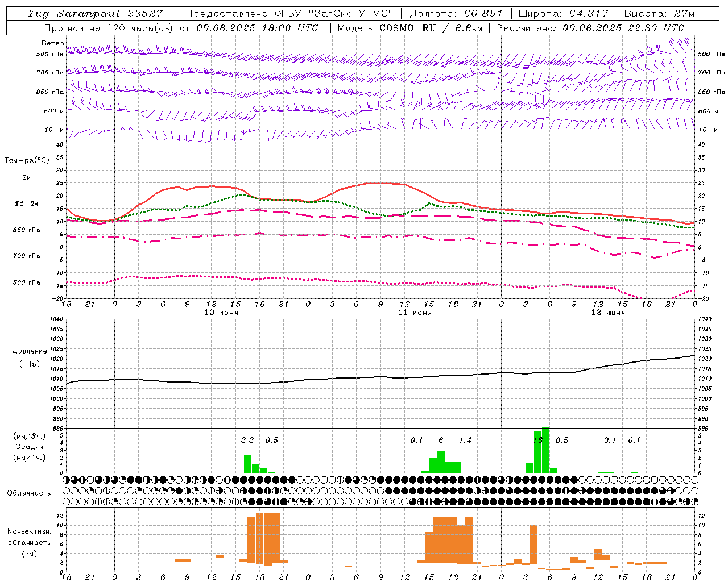Click the 10 июня date label
Viewport: 728px width, 582px height.
pos(221,313)
